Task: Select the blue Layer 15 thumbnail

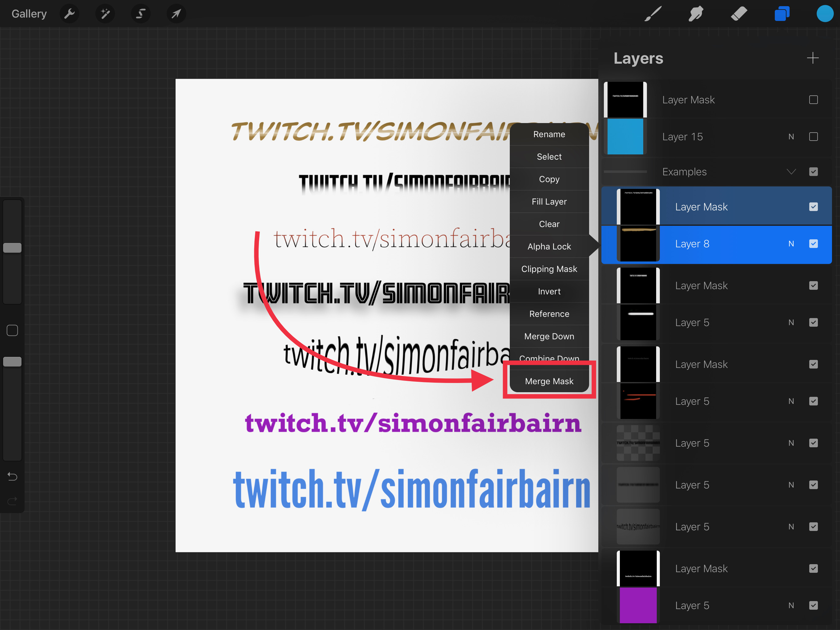Action: point(625,136)
